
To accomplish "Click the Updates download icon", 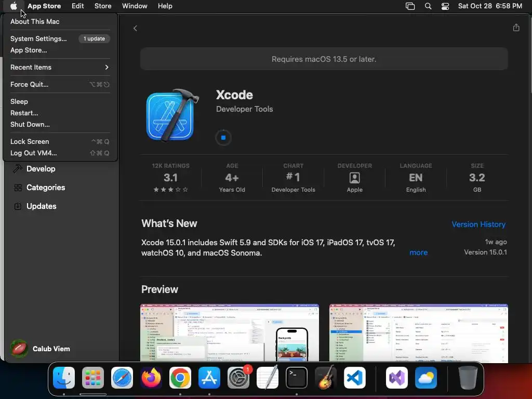I will (18, 206).
